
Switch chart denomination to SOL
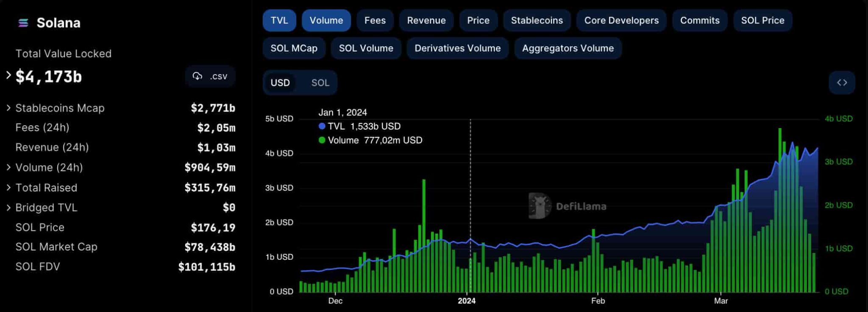pos(320,83)
